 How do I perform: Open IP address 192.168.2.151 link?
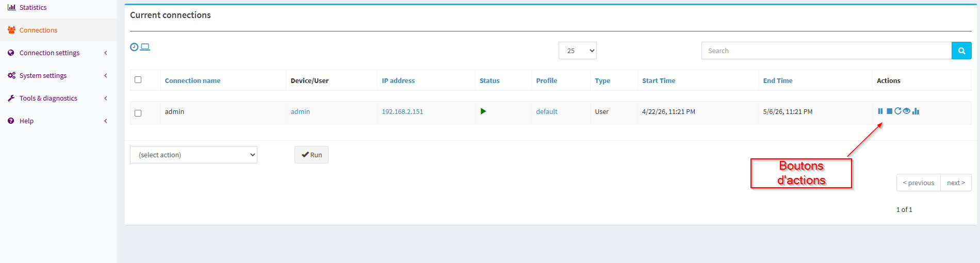tap(402, 111)
